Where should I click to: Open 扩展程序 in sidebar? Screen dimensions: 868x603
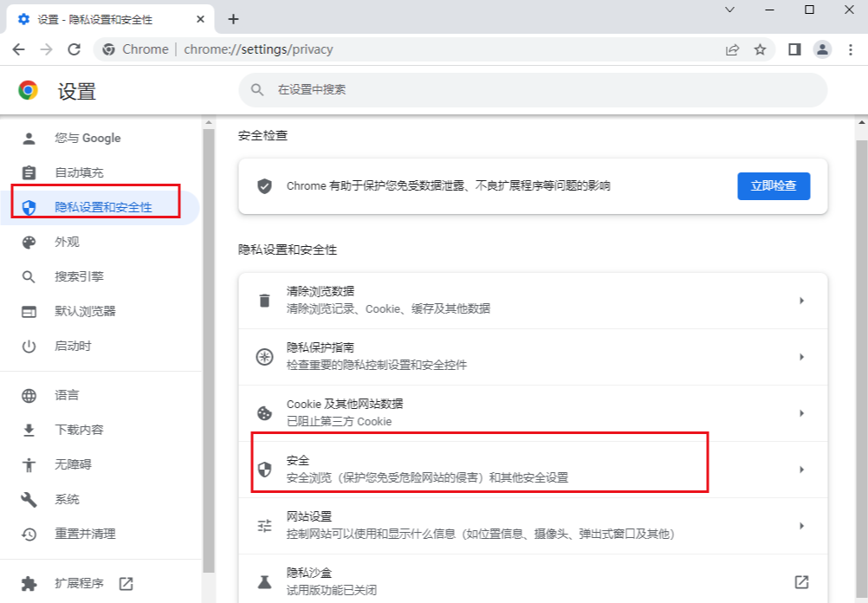click(x=100, y=583)
